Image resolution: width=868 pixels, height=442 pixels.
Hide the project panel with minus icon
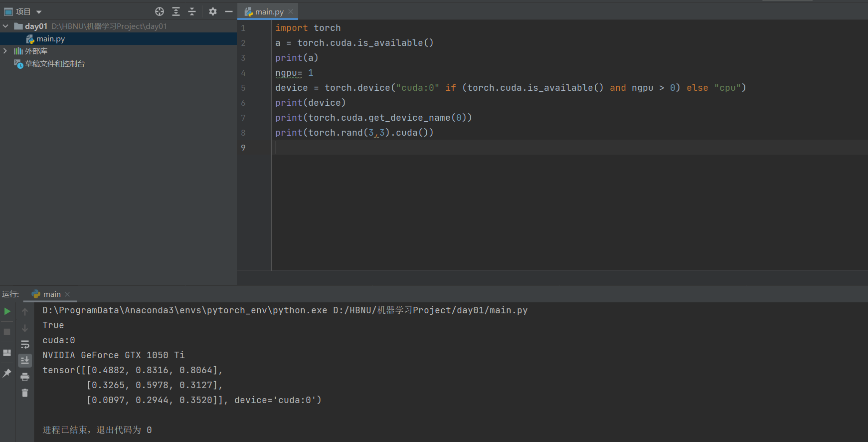click(229, 11)
